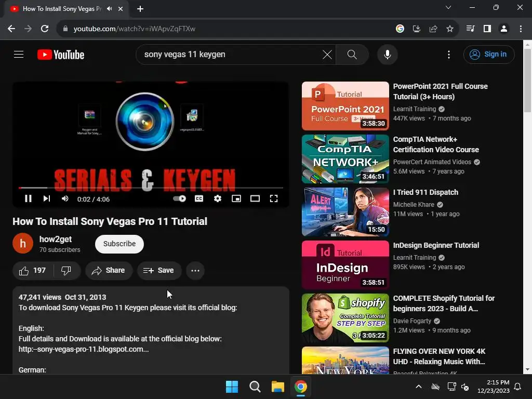Open the YouTube guide hamburger menu
Screen dimensions: 532x399
(19, 54)
